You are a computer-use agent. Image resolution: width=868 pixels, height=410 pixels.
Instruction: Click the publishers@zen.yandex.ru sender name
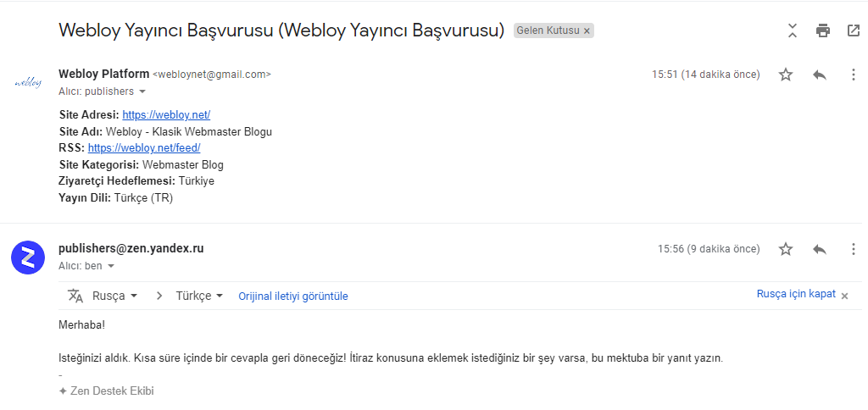131,248
